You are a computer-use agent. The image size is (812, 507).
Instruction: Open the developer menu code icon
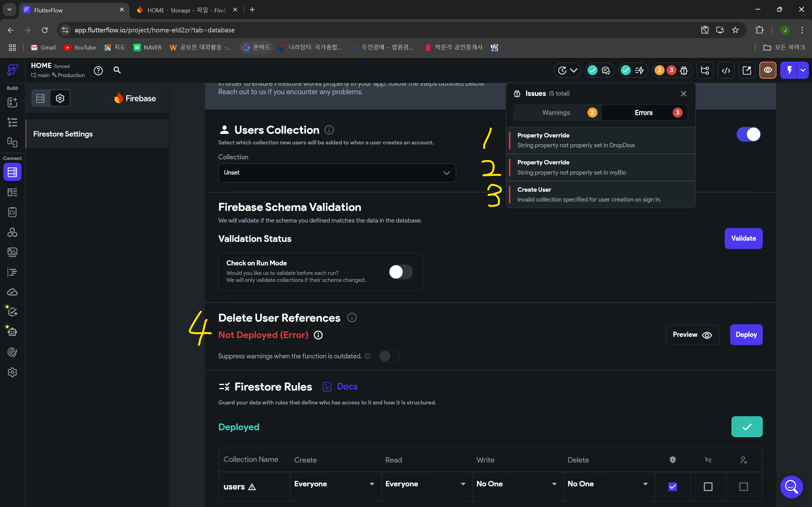[726, 70]
